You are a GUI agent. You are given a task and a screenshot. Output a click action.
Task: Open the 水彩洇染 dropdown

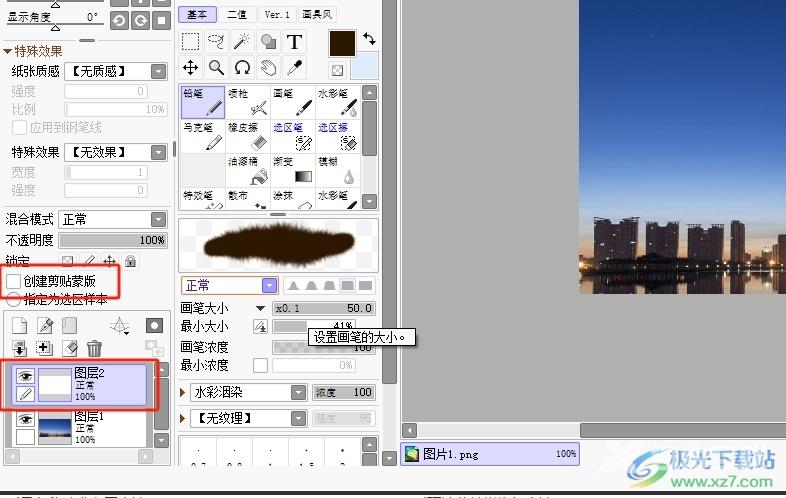[x=298, y=392]
